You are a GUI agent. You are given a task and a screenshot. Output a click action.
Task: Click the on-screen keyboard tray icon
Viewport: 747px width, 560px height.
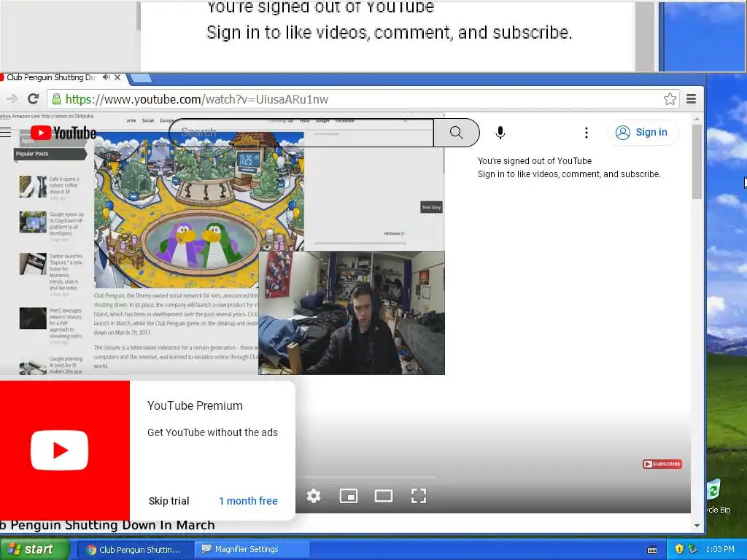(x=652, y=550)
